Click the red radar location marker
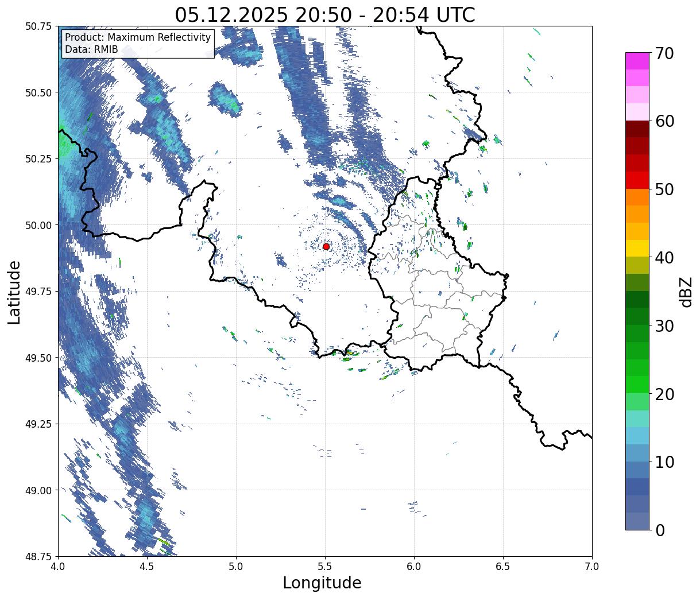700x597 pixels. pyautogui.click(x=326, y=246)
